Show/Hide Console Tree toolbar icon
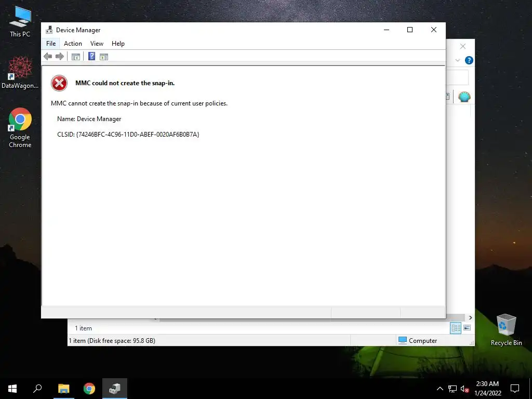Image resolution: width=532 pixels, height=399 pixels. tap(76, 57)
